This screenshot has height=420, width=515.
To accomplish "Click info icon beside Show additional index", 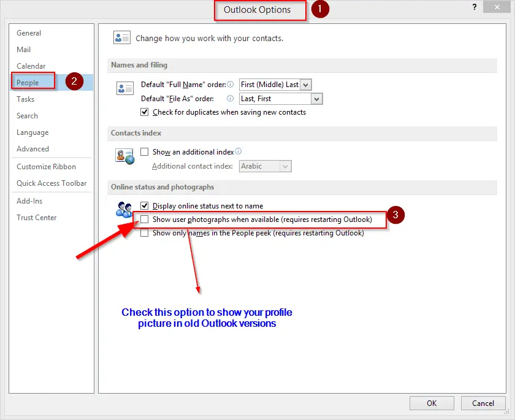I will click(x=238, y=151).
